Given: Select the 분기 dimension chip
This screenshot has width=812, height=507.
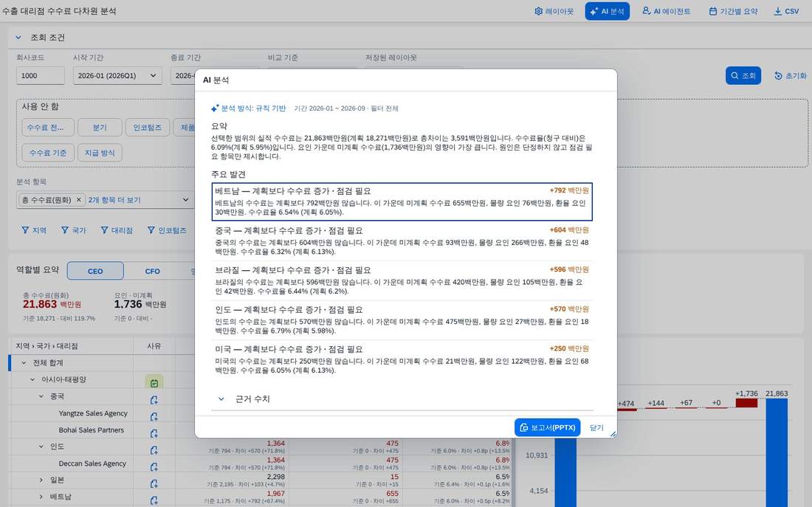Looking at the screenshot, I should point(100,128).
